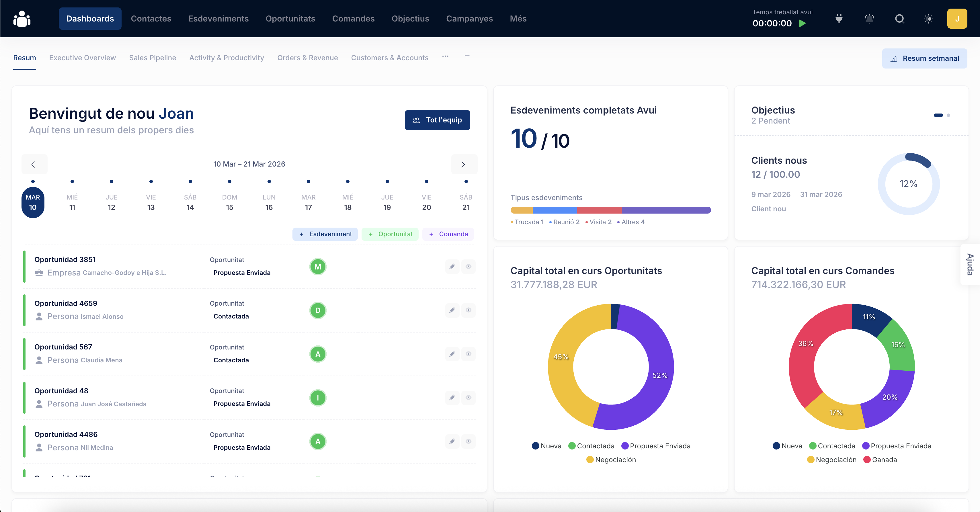Expand the Més navigation menu
This screenshot has height=512, width=980.
[518, 19]
